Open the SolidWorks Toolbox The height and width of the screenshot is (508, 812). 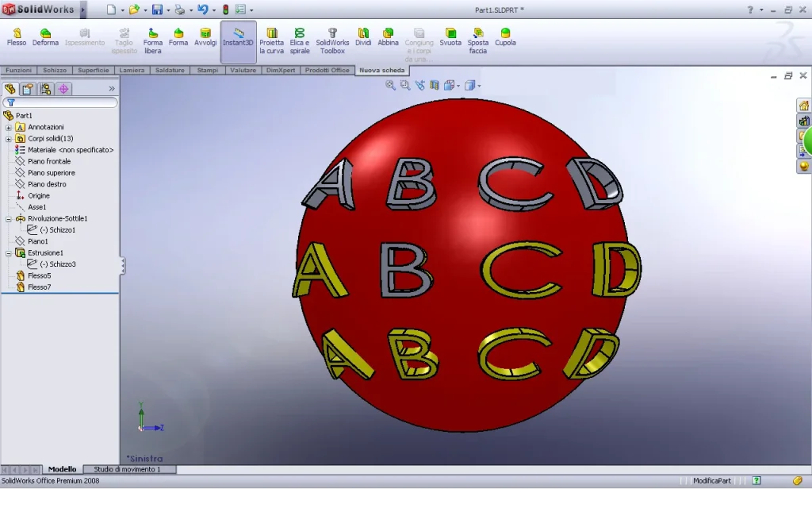332,41
